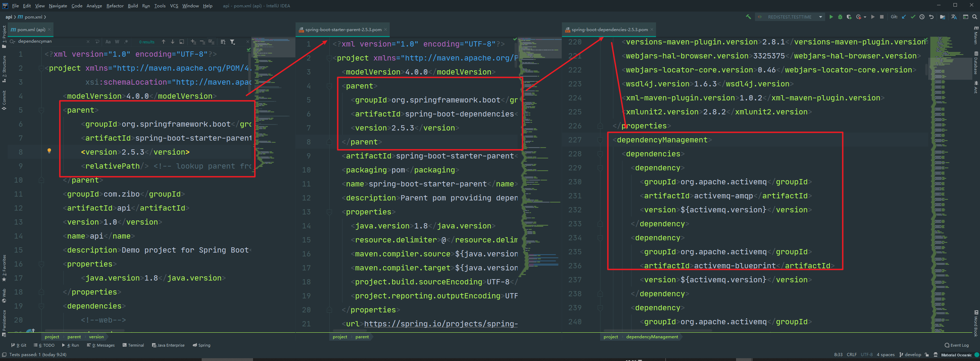The height and width of the screenshot is (361, 980).
Task: Clear the search field text
Action: 88,42
